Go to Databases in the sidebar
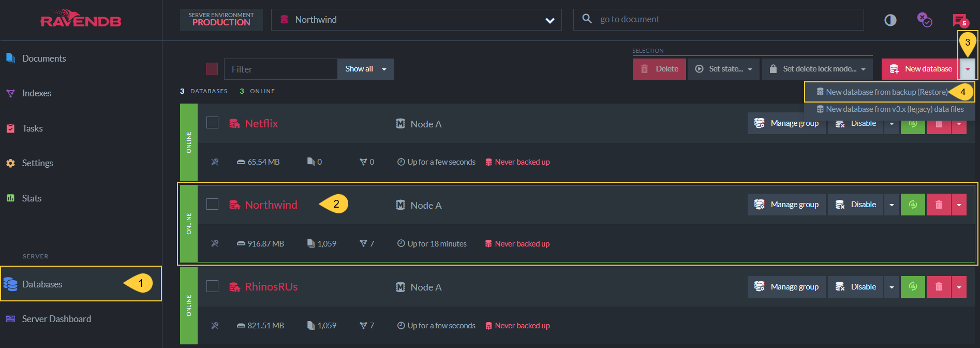 pyautogui.click(x=81, y=284)
